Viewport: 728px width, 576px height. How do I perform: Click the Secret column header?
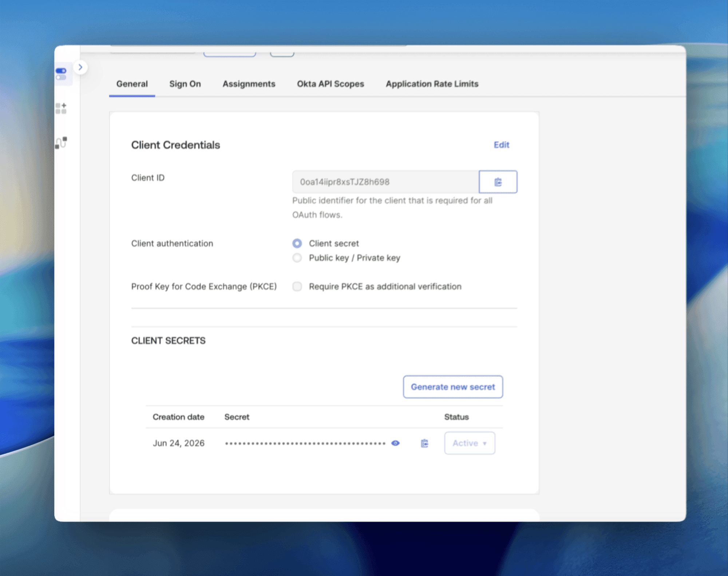[237, 417]
